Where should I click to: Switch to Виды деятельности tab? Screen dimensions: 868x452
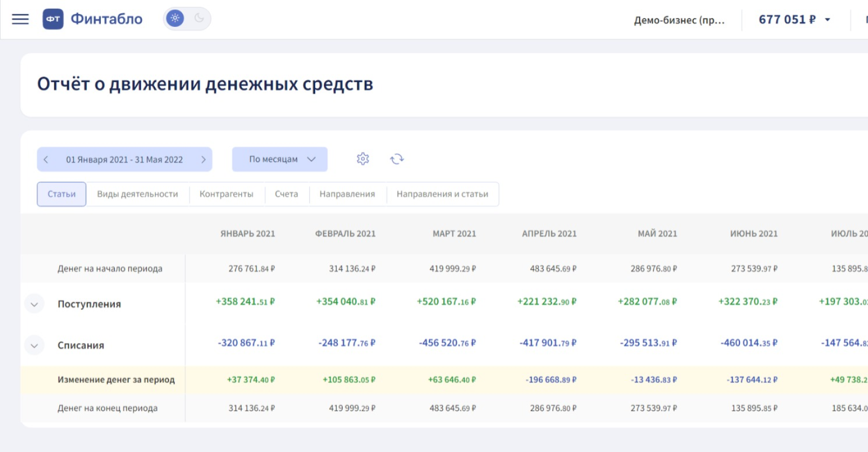(x=137, y=194)
